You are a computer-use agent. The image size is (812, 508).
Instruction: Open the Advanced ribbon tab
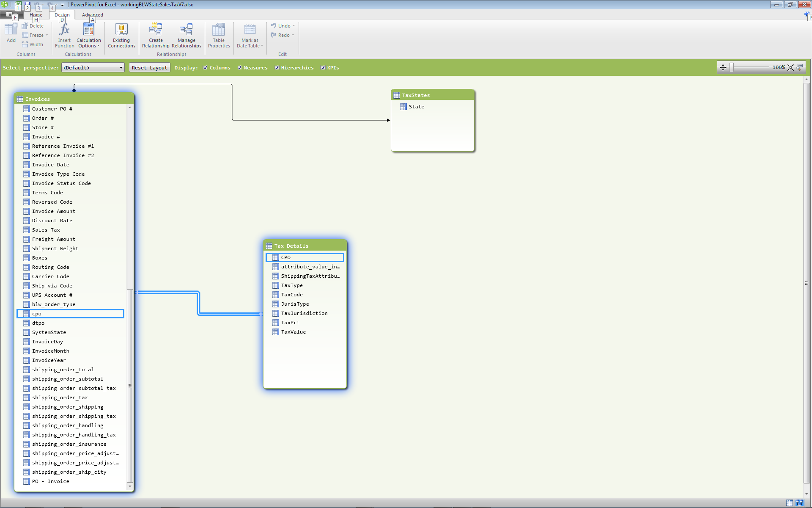point(92,15)
